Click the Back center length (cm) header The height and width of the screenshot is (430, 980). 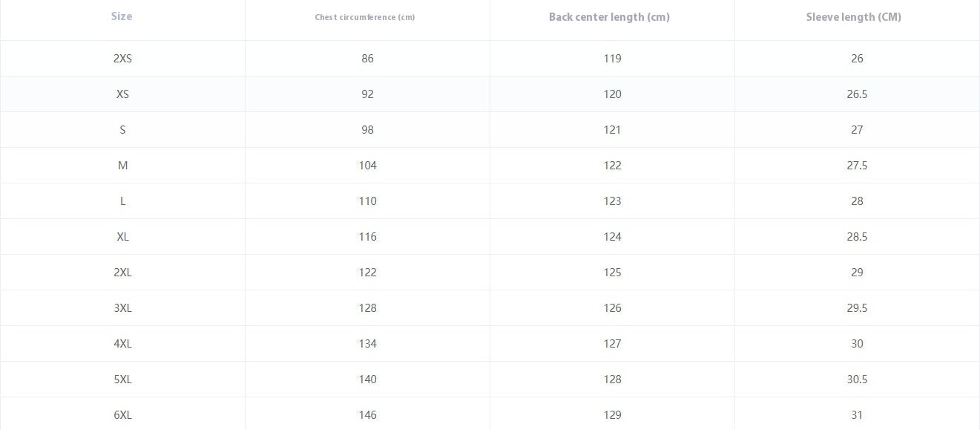609,17
